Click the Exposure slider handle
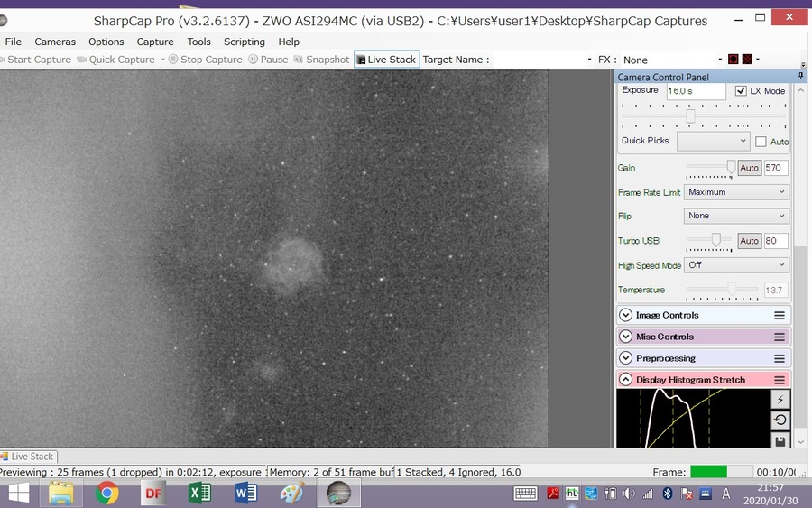The height and width of the screenshot is (508, 812). 690,116
